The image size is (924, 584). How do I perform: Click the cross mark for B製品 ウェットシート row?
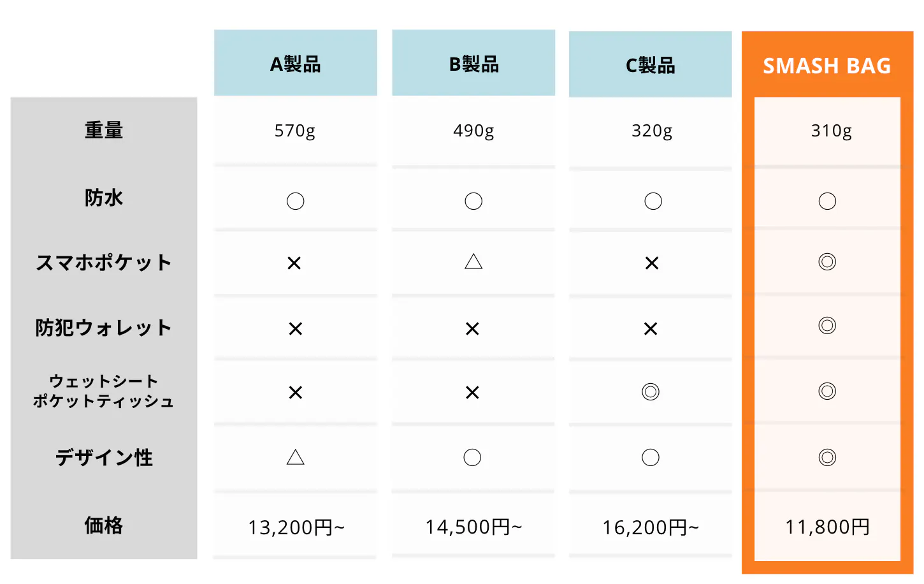coord(472,393)
